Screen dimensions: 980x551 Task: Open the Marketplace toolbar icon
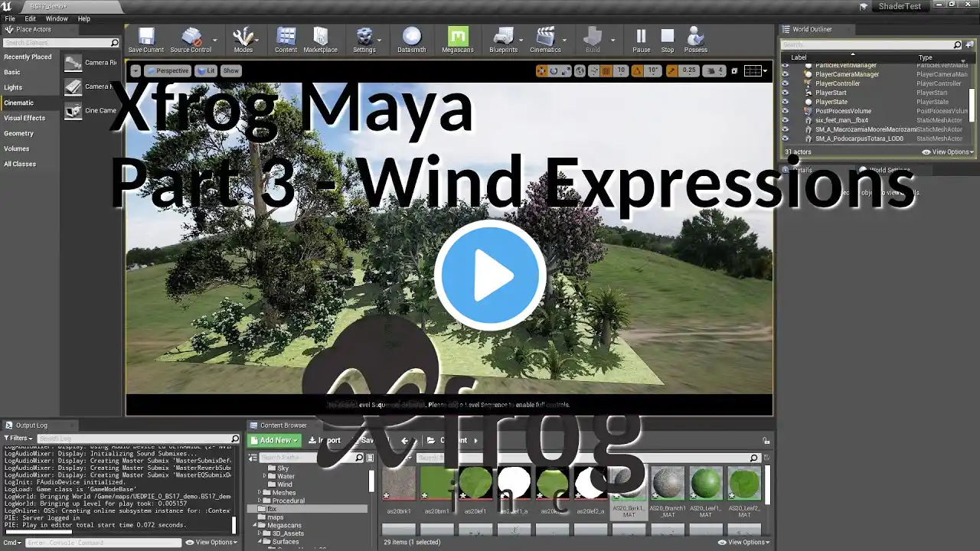320,40
